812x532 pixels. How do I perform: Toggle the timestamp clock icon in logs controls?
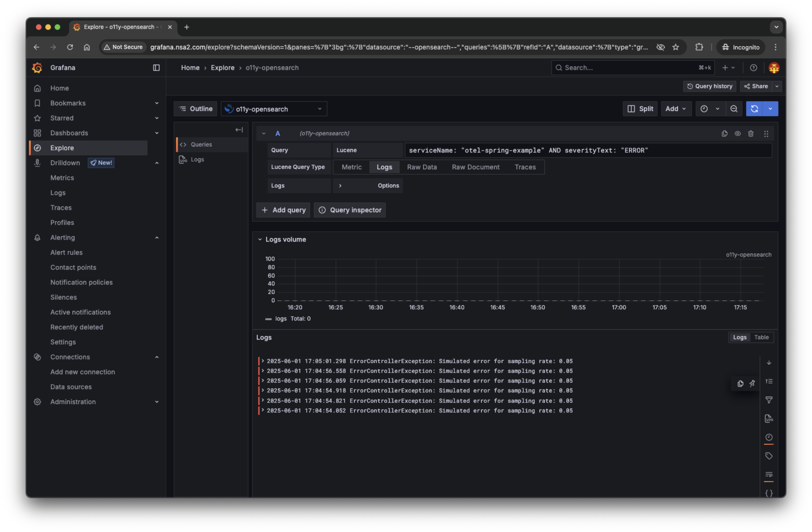(769, 437)
